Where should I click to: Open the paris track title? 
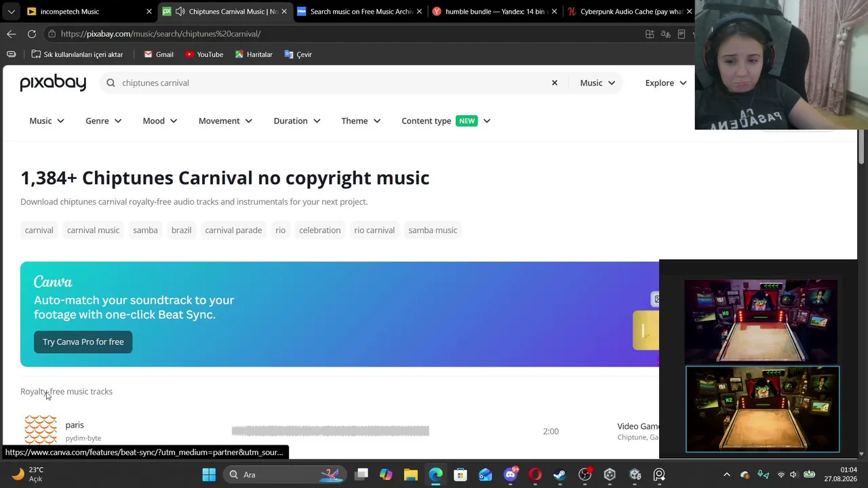coord(75,425)
